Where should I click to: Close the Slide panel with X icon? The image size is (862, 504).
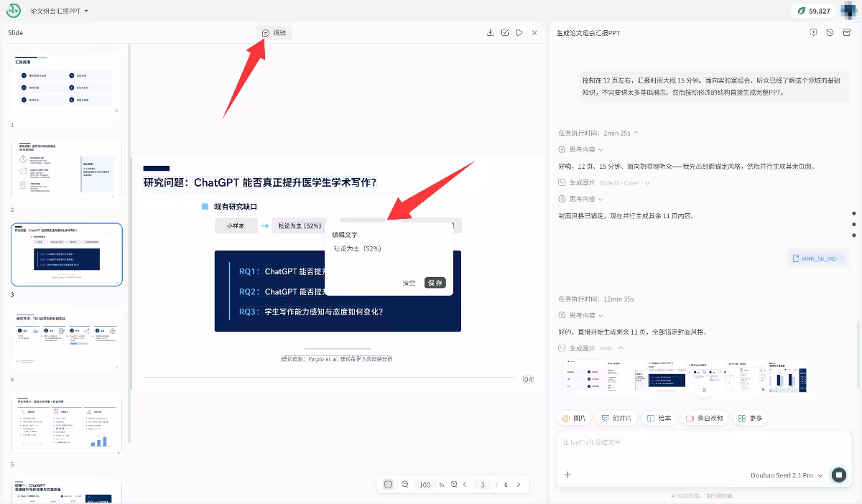[x=534, y=33]
